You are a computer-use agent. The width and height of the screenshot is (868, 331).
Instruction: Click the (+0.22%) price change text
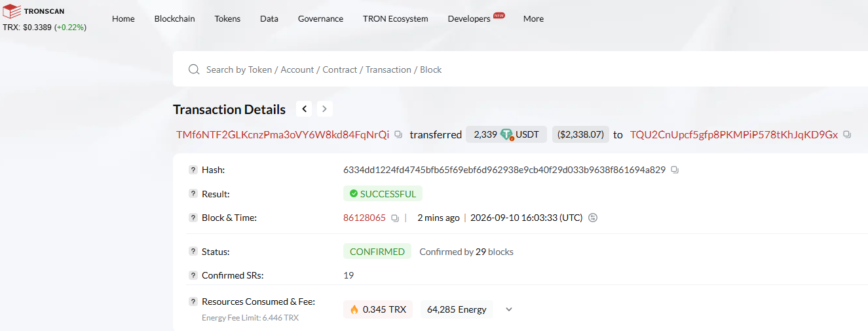click(x=70, y=28)
